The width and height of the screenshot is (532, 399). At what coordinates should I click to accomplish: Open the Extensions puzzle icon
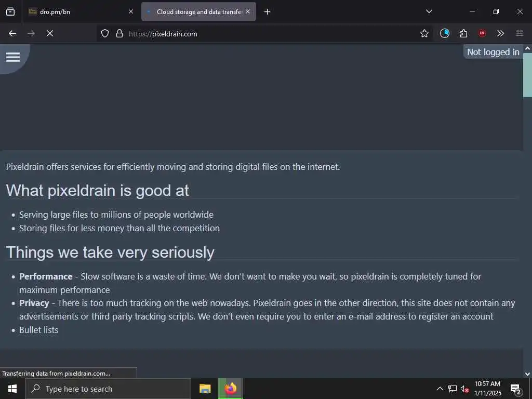click(x=463, y=33)
